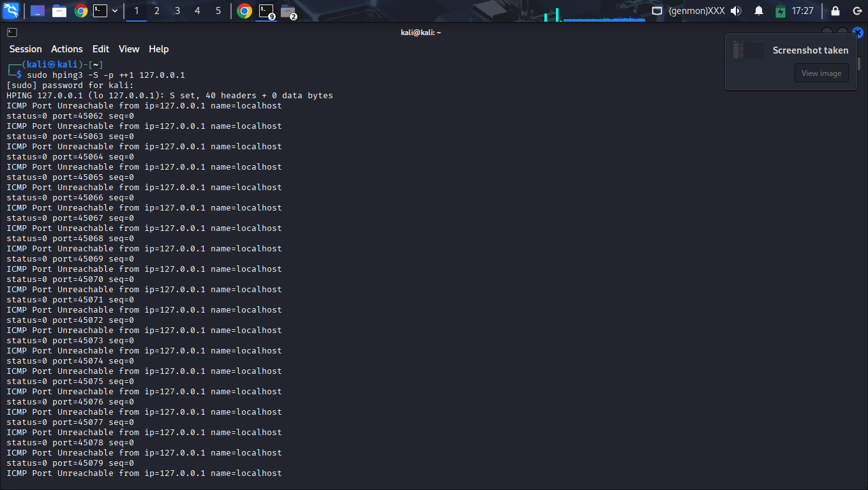Open the terminal emulator launcher icon

coord(100,11)
